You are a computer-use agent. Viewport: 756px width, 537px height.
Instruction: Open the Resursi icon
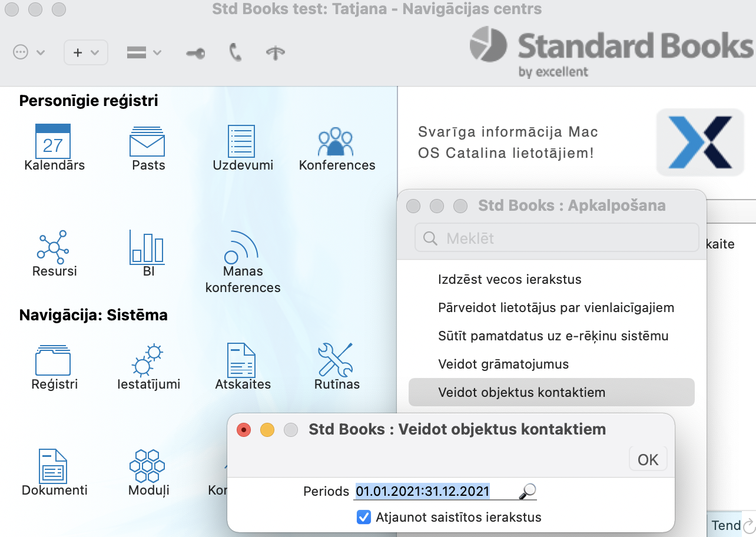53,246
